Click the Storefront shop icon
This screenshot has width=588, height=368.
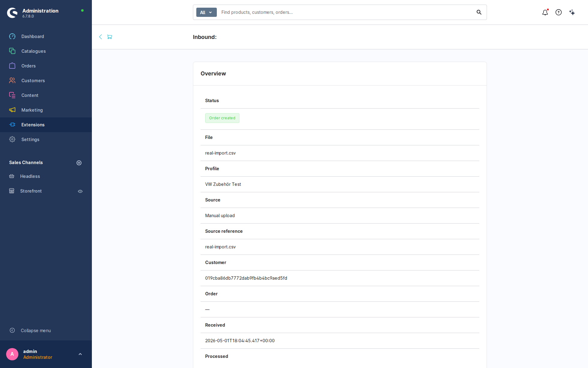tap(12, 191)
